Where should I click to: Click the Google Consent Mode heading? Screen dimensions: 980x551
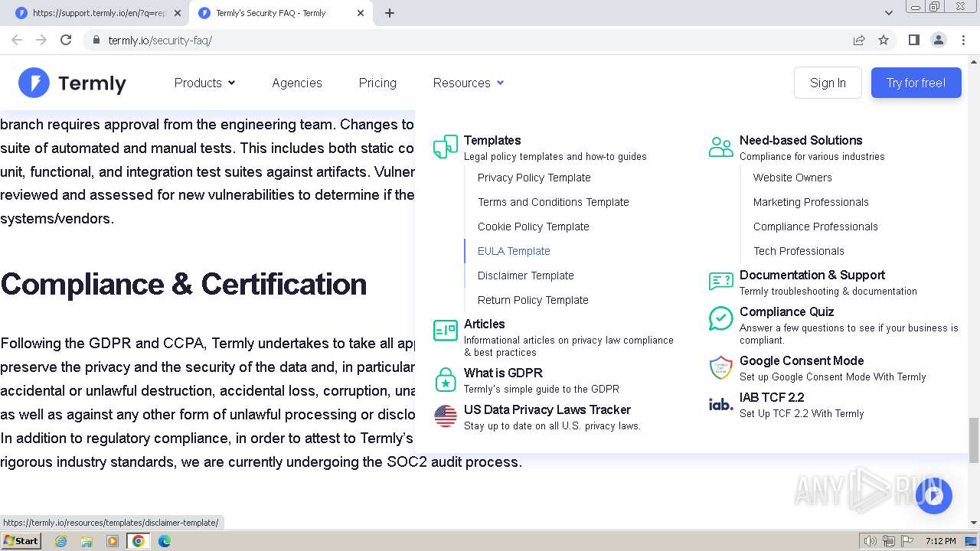802,360
